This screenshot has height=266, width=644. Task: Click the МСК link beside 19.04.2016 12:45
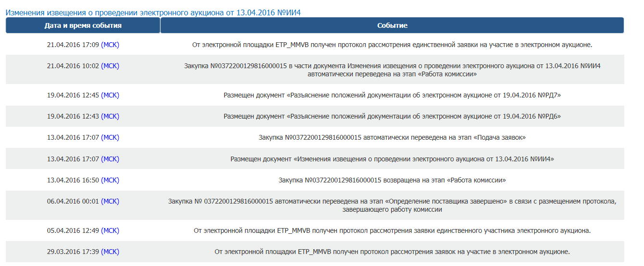pos(110,95)
